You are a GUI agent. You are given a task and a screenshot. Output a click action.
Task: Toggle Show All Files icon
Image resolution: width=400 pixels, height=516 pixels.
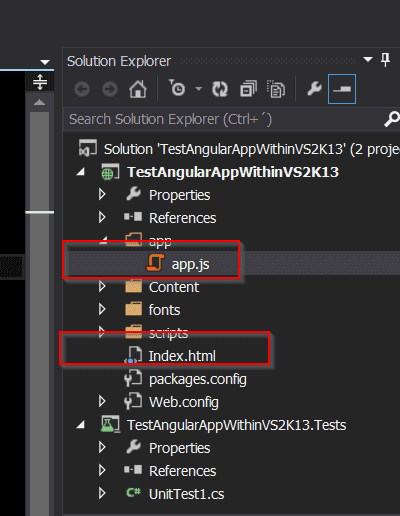point(276,89)
